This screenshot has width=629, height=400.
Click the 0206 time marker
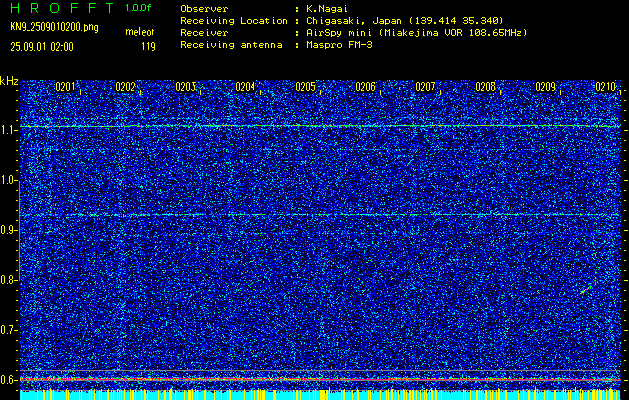pos(365,87)
